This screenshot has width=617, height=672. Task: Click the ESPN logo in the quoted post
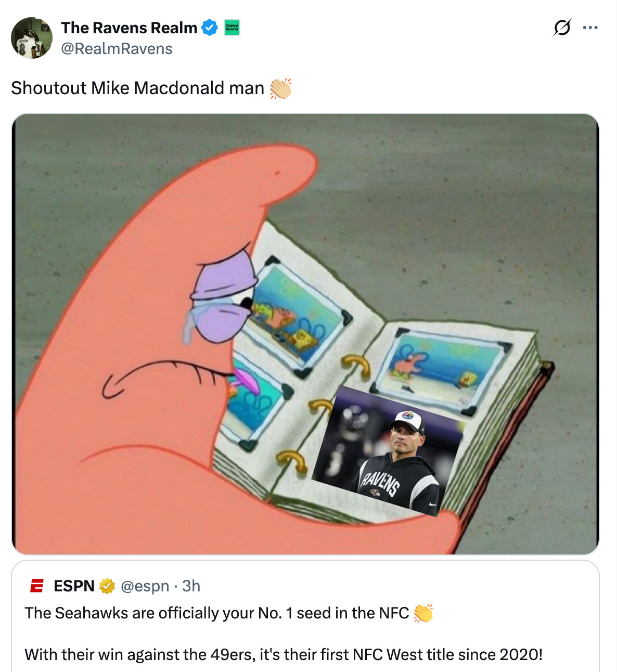pos(37,586)
